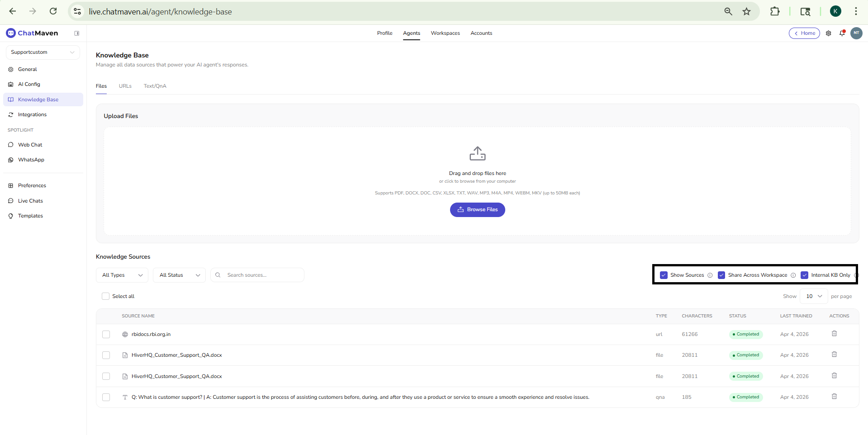This screenshot has height=435, width=868.
Task: Change the Show per page value
Action: pos(813,296)
